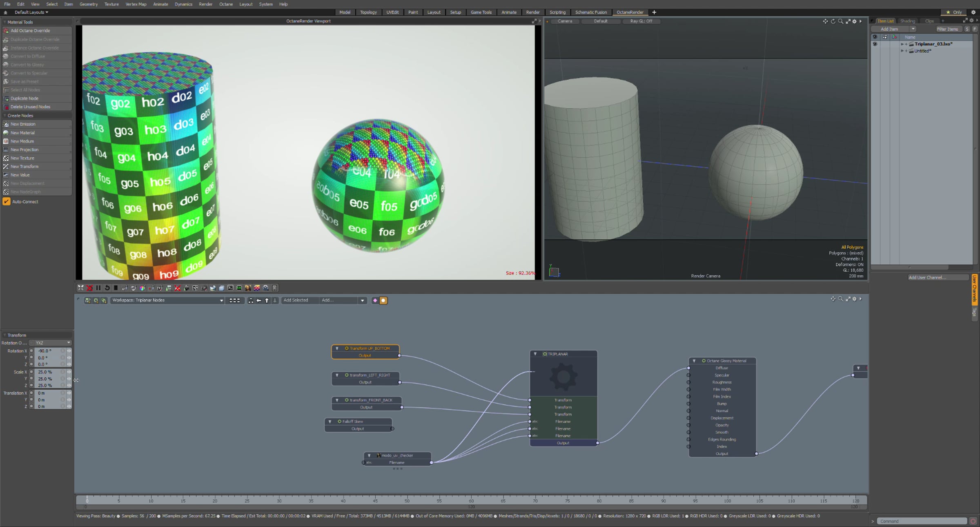
Task: Click Add Octane Override button
Action: coord(37,31)
